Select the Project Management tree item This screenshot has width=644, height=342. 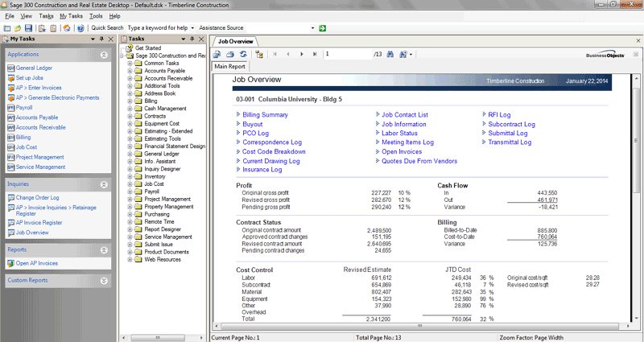[x=167, y=199]
